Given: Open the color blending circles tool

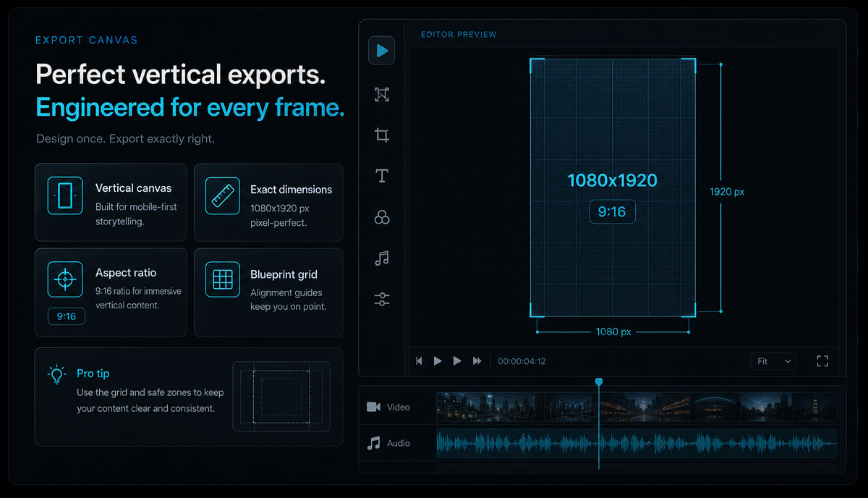Looking at the screenshot, I should 382,216.
